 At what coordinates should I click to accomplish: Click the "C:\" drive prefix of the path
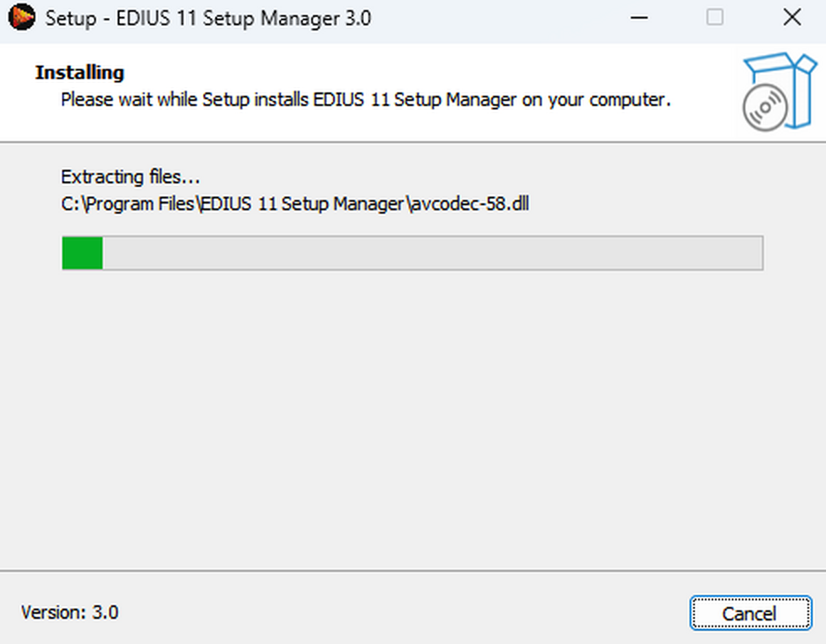click(71, 204)
